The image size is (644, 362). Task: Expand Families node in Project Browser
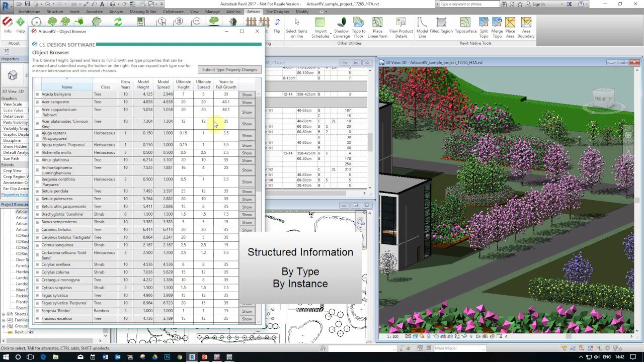4,320
